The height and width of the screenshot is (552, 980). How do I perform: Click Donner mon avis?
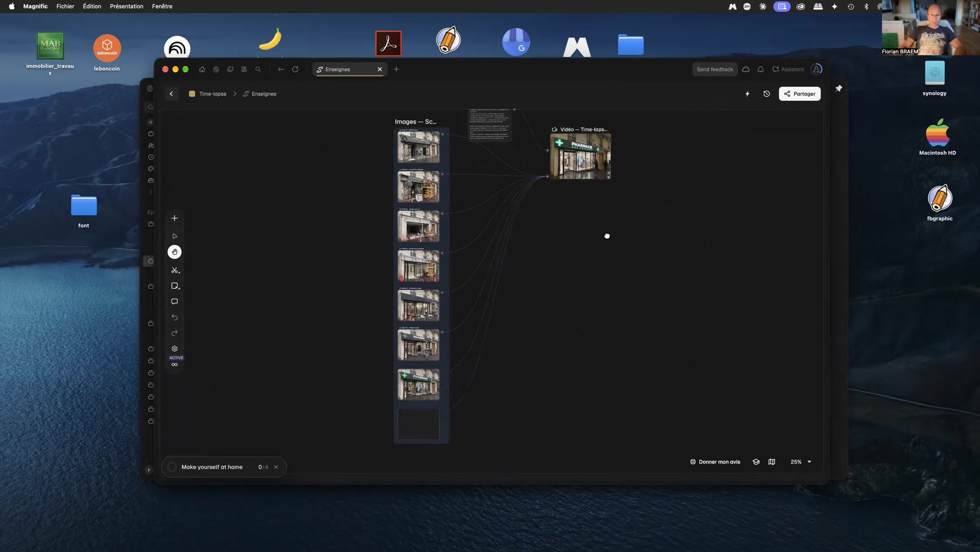[x=715, y=462]
